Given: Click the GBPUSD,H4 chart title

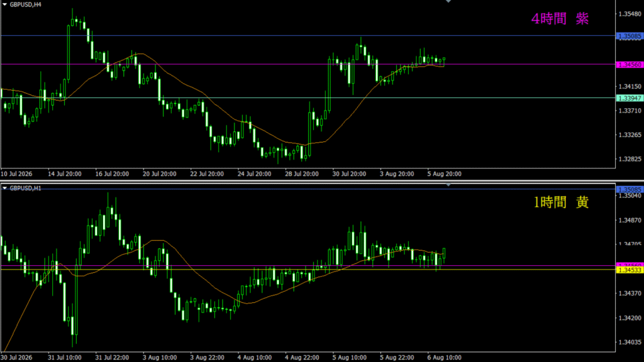Looking at the screenshot, I should point(25,4).
